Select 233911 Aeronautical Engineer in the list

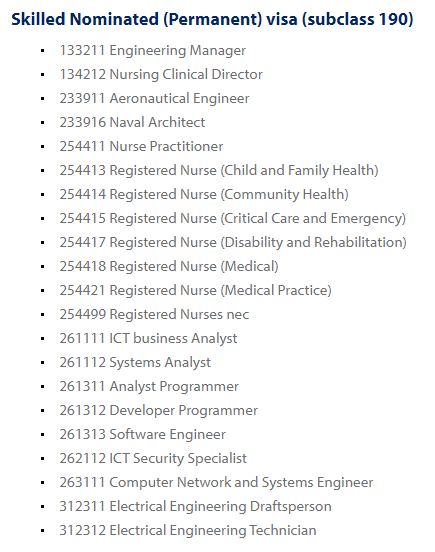(x=154, y=99)
